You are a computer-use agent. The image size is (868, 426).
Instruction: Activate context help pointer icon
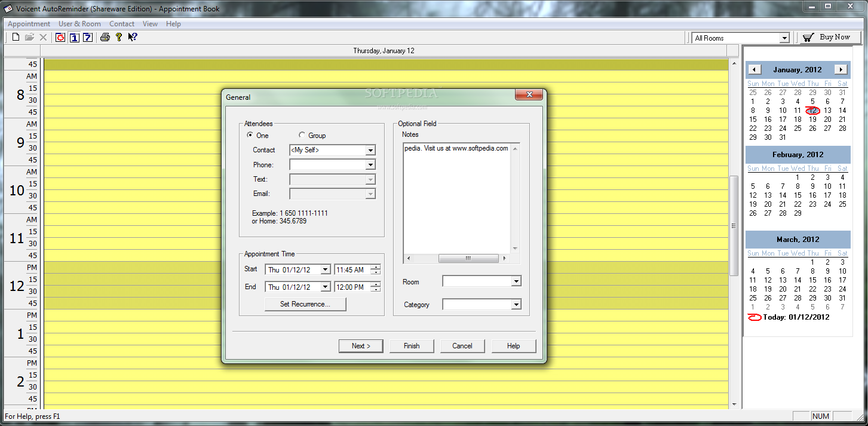[x=133, y=37]
